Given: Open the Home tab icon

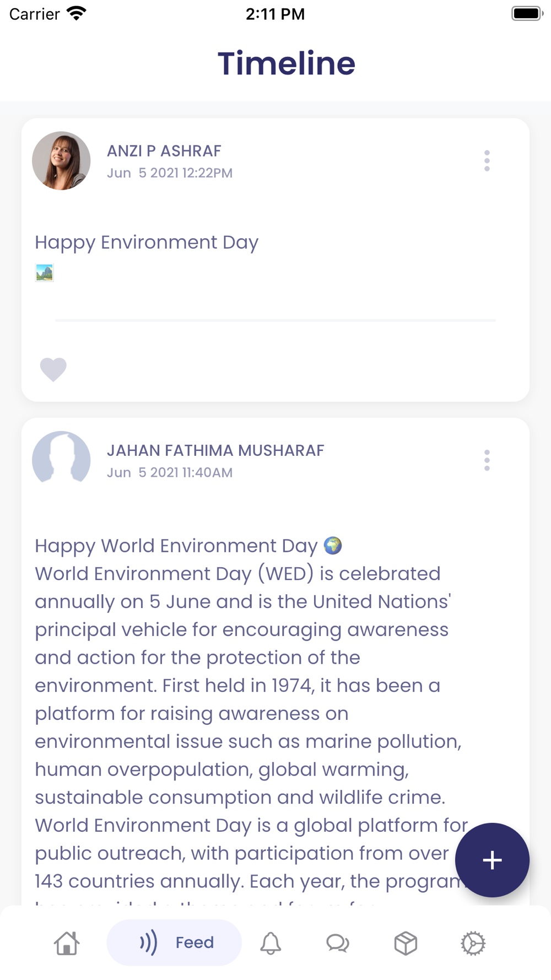Looking at the screenshot, I should tap(67, 943).
